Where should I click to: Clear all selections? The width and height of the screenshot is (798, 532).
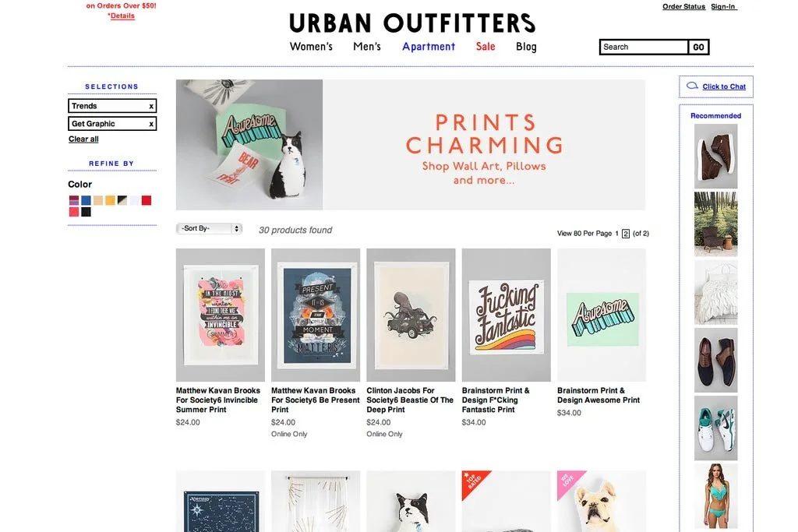point(83,139)
